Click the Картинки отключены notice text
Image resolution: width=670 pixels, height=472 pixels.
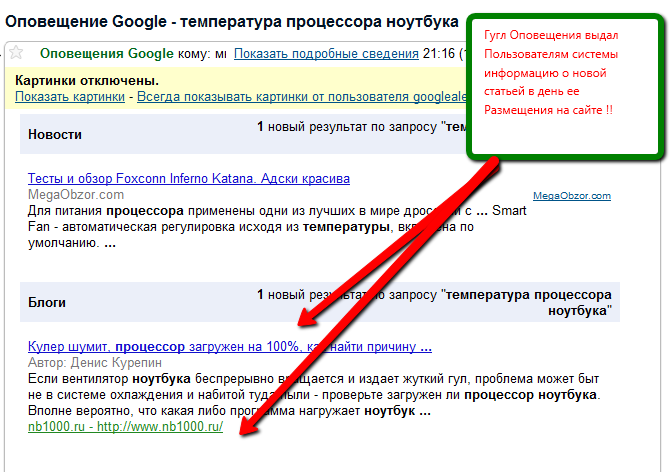pyautogui.click(x=87, y=80)
